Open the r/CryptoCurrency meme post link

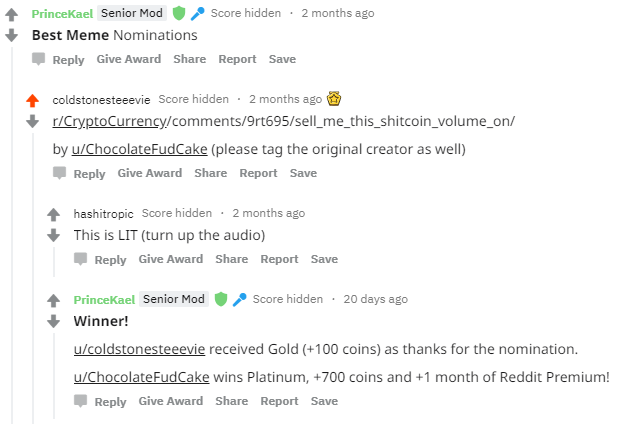coord(284,121)
